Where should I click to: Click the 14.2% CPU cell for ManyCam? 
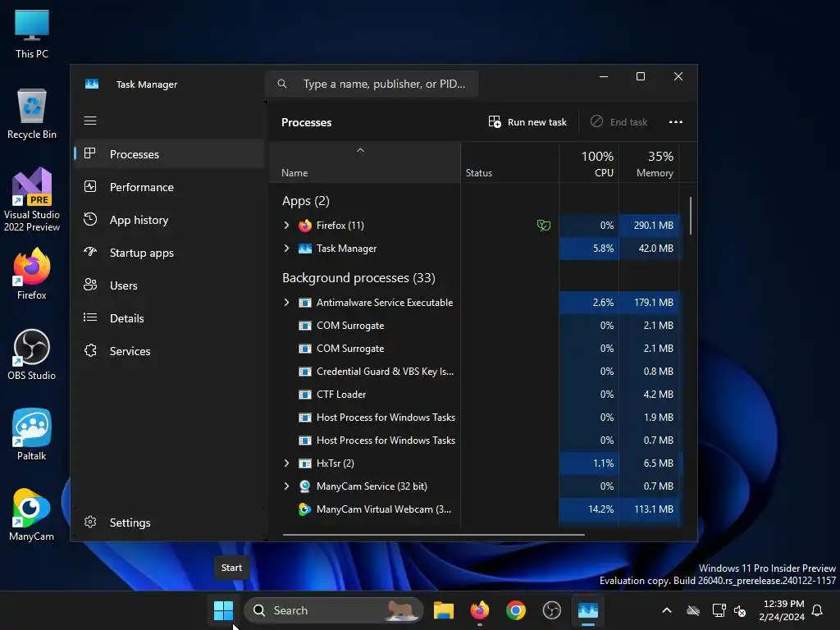(x=589, y=509)
